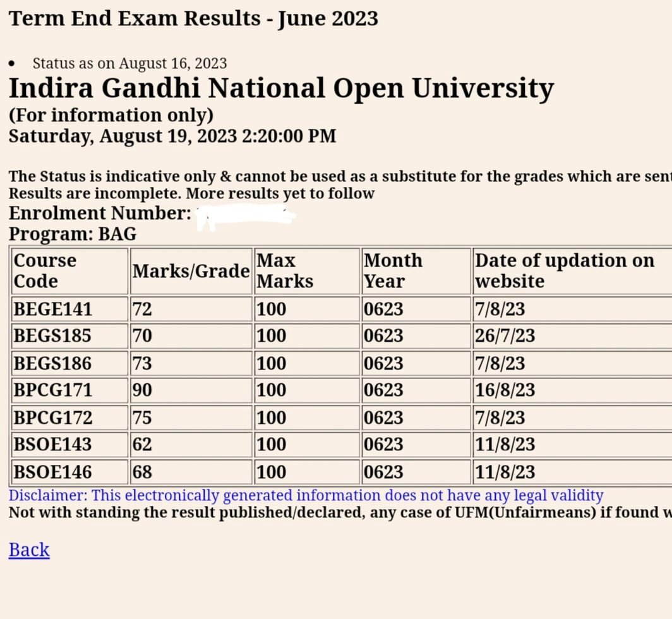Click update date 16/8/23 for BPCG171

pyautogui.click(x=505, y=390)
